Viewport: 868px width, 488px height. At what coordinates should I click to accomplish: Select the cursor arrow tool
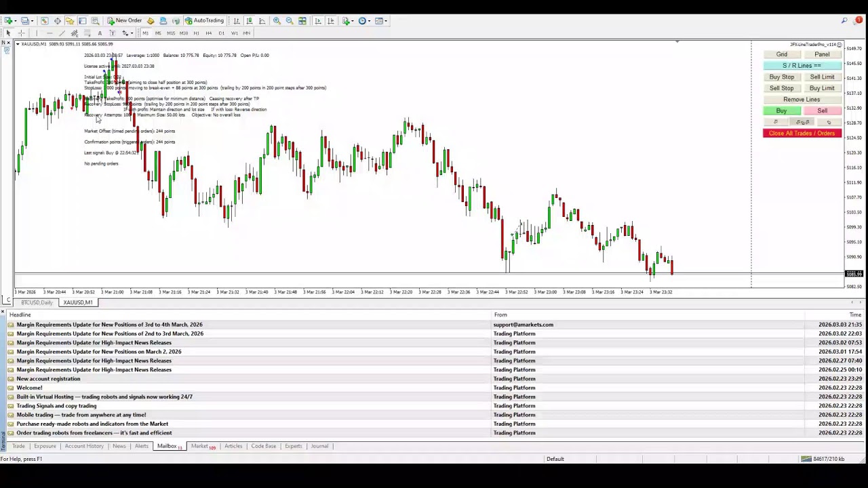point(8,33)
